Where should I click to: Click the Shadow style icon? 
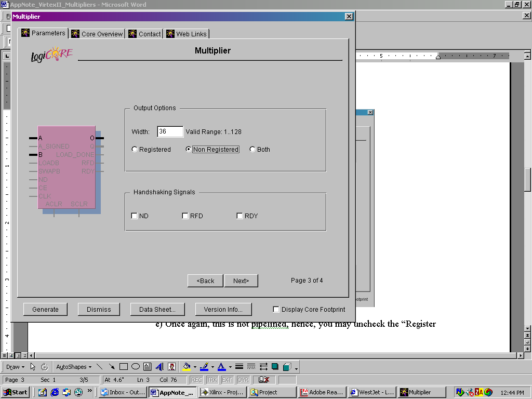click(275, 367)
